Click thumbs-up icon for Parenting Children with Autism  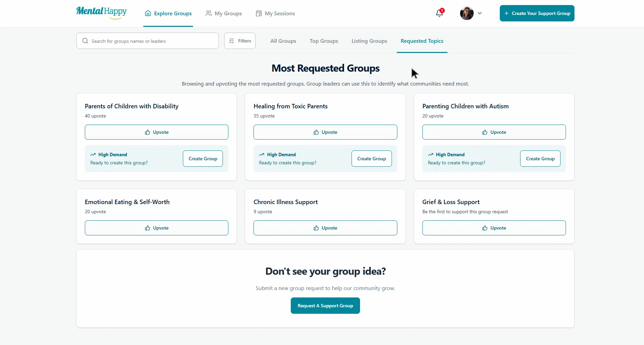click(x=485, y=132)
